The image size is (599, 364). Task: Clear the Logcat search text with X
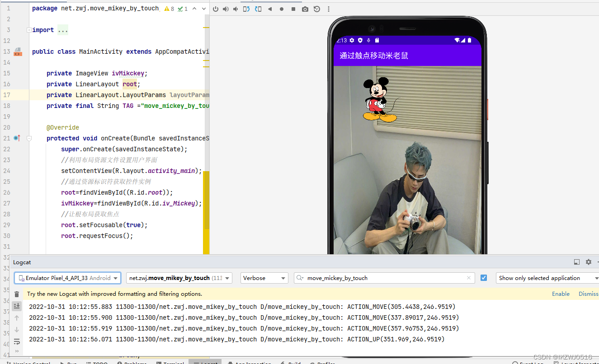tap(469, 278)
